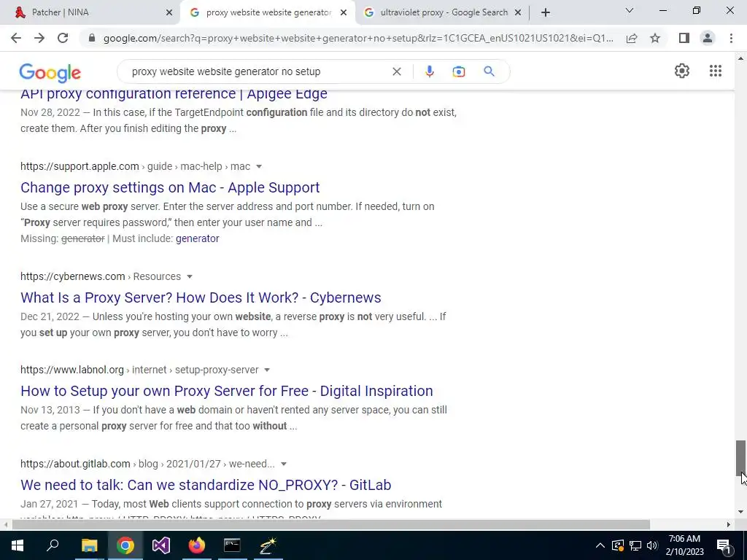The image size is (747, 560).
Task: Open command prompt from taskbar
Action: (x=232, y=545)
